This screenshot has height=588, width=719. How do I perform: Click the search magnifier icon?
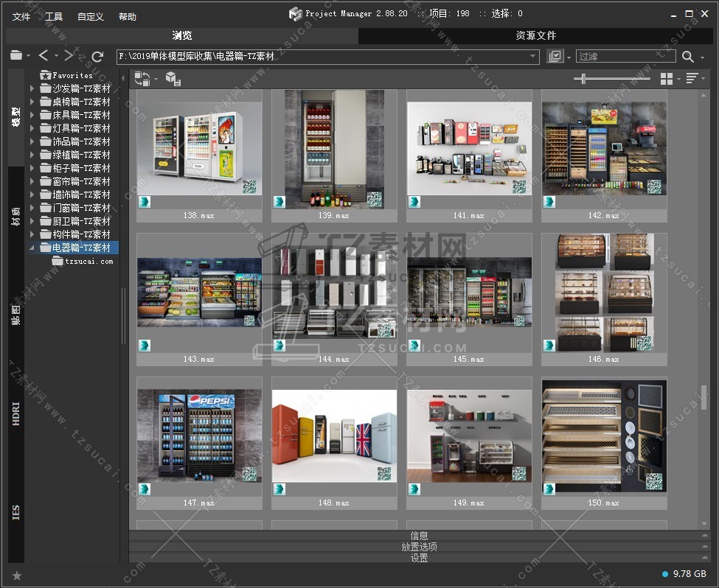coord(687,57)
